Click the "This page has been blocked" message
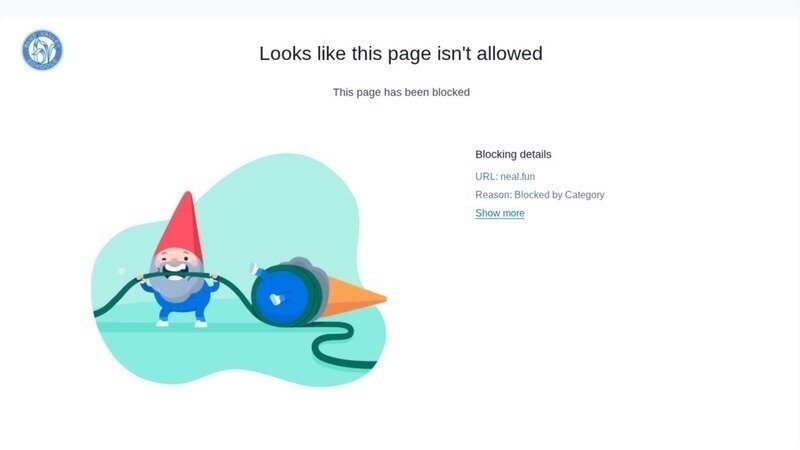The height and width of the screenshot is (450, 800). [x=401, y=92]
